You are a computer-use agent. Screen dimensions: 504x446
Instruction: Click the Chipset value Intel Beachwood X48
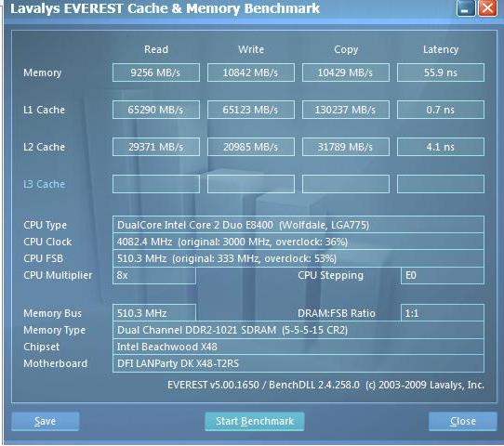(x=298, y=347)
